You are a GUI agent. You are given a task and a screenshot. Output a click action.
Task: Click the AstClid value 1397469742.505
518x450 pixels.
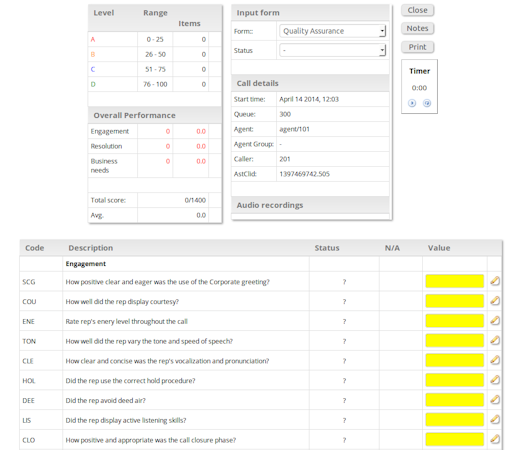pos(304,174)
